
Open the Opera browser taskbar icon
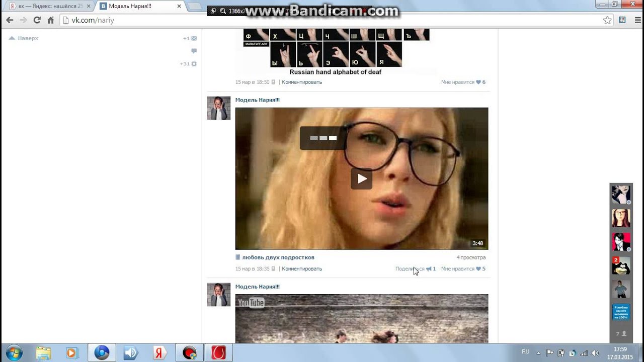pos(219,352)
